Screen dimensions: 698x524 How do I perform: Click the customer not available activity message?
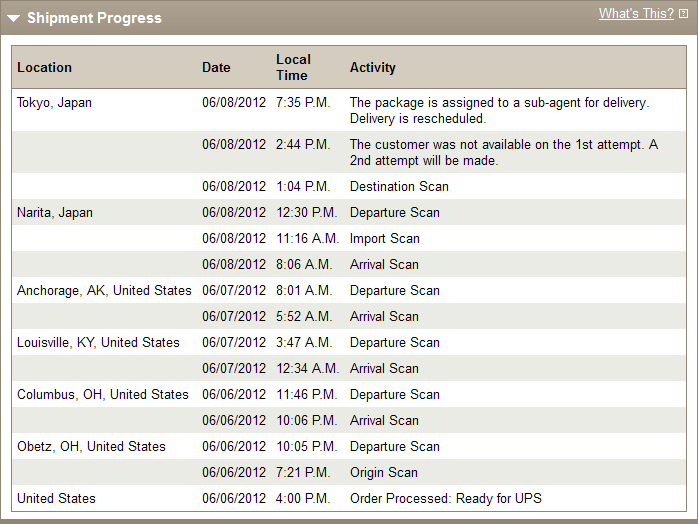[x=504, y=152]
